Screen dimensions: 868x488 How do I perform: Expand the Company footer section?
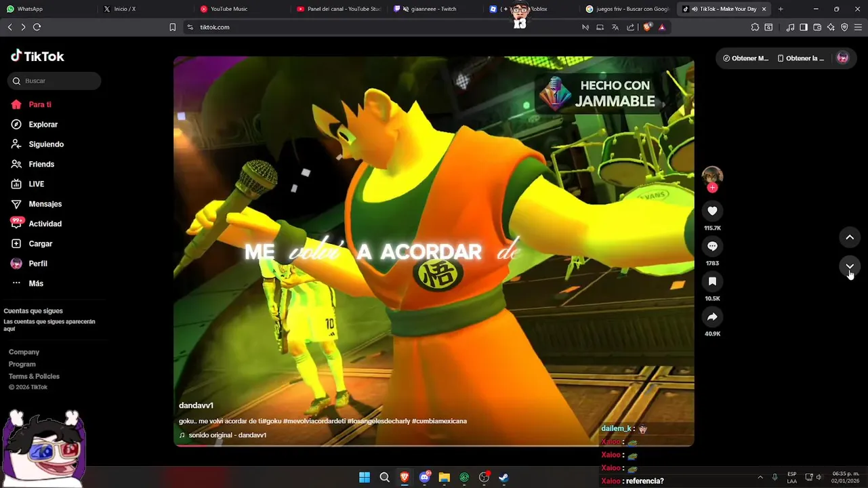[x=24, y=352]
